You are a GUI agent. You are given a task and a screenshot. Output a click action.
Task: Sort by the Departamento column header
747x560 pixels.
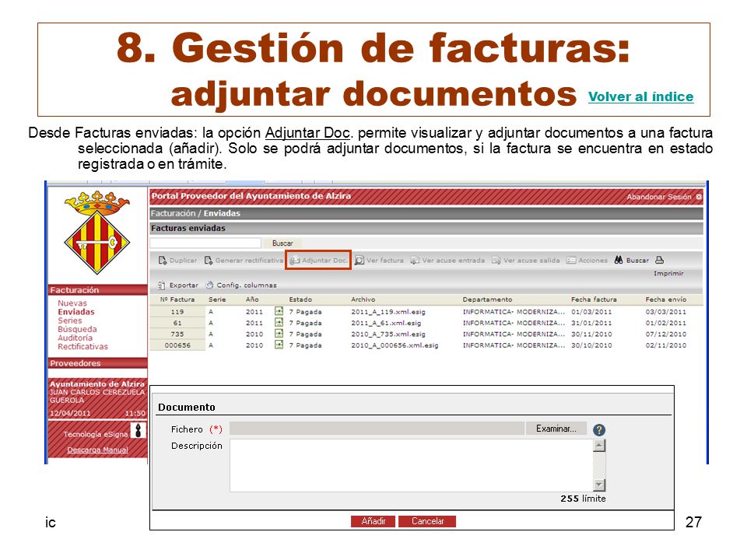[487, 299]
